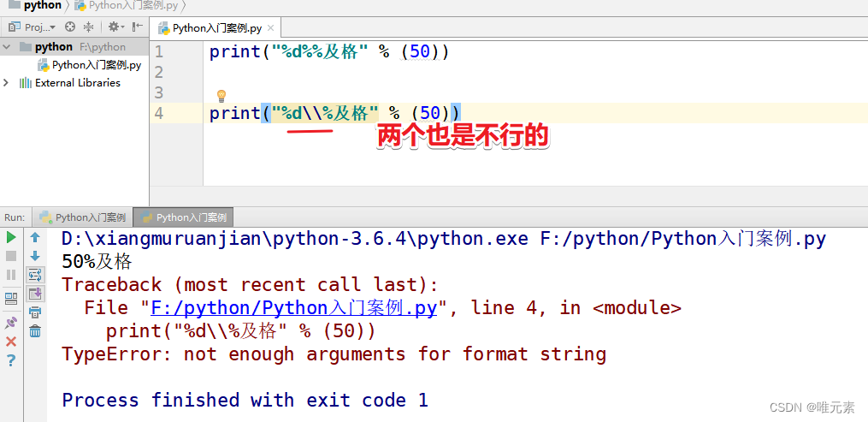This screenshot has height=422, width=868.
Task: Close the Run panel with the red X
Action: tap(11, 342)
